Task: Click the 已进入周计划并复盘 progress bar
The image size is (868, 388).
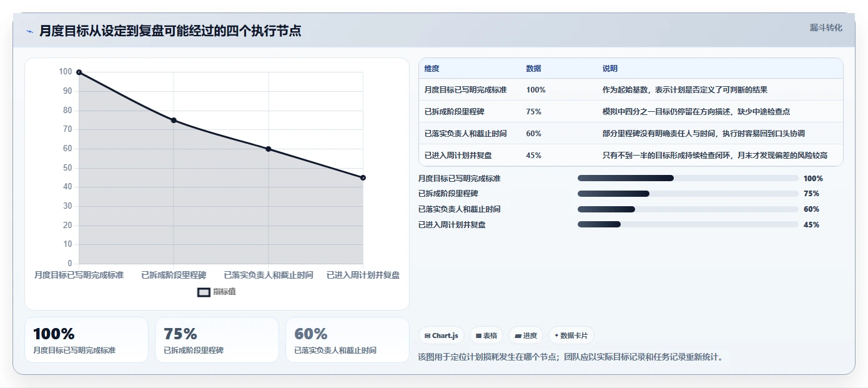Action: pyautogui.click(x=688, y=224)
